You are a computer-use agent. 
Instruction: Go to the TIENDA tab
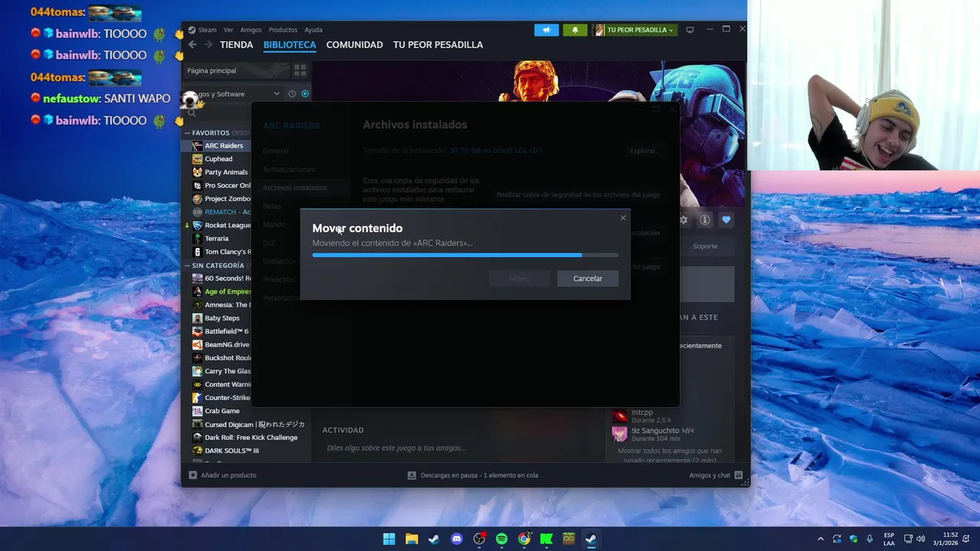pos(236,45)
